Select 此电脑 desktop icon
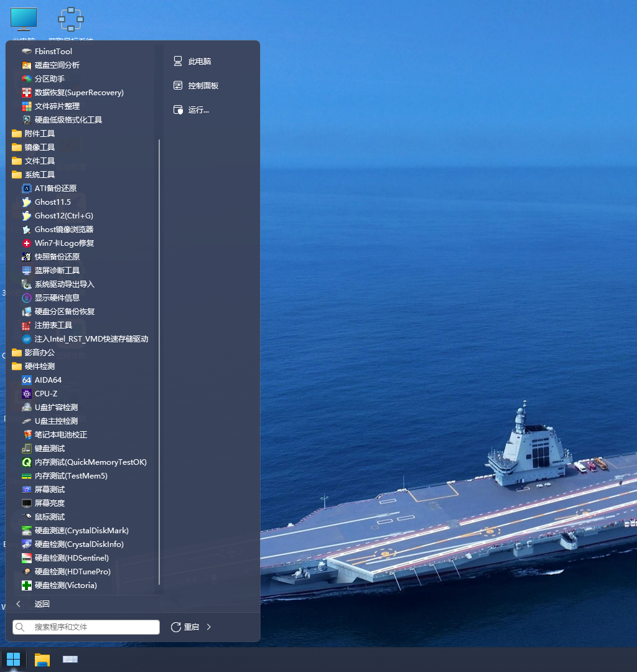637x672 pixels. click(24, 24)
